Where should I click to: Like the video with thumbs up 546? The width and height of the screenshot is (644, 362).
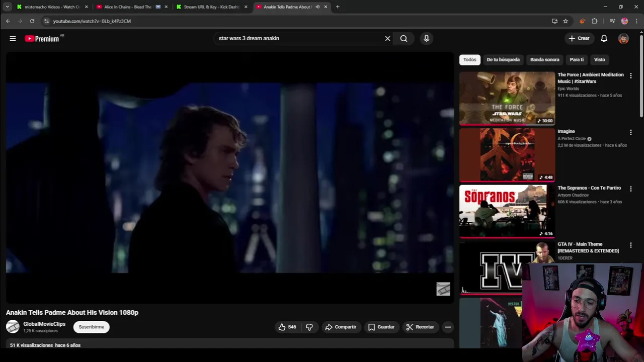287,327
